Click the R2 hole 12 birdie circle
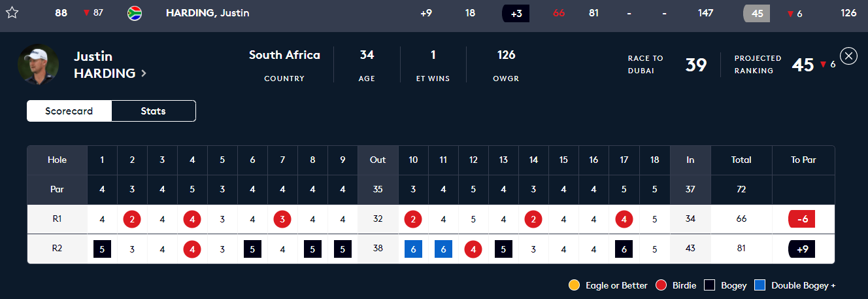 point(473,249)
